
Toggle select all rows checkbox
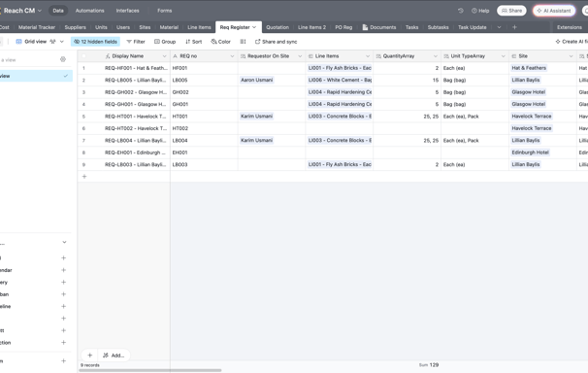[83, 56]
